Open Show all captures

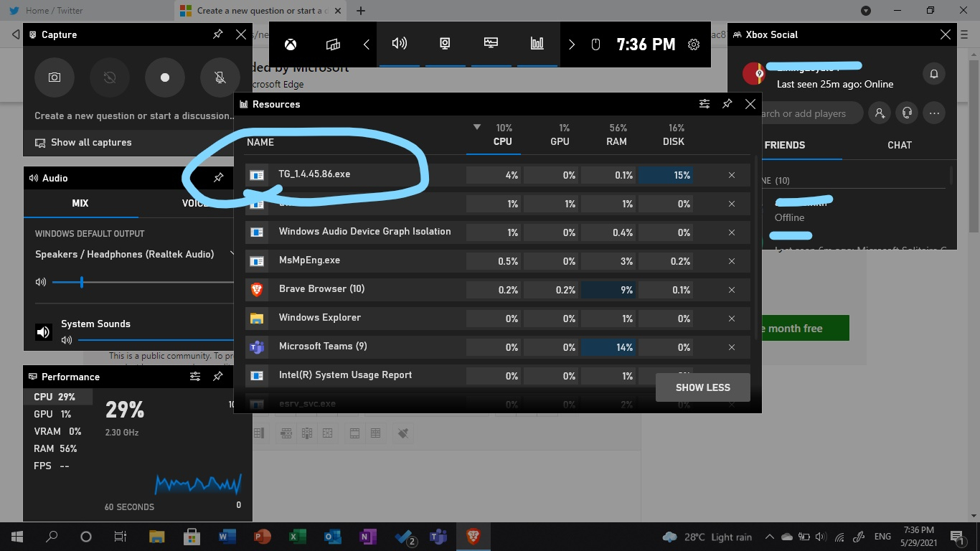click(83, 142)
